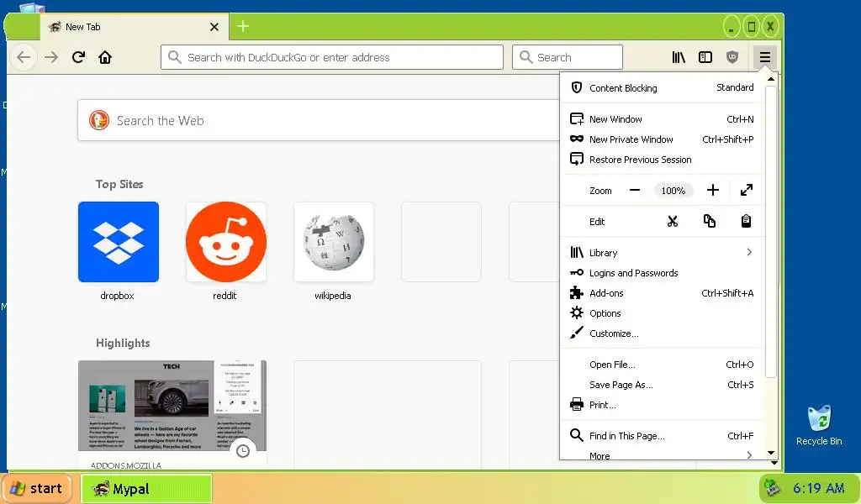
Task: Paste using the clipboard icon
Action: coord(746,222)
